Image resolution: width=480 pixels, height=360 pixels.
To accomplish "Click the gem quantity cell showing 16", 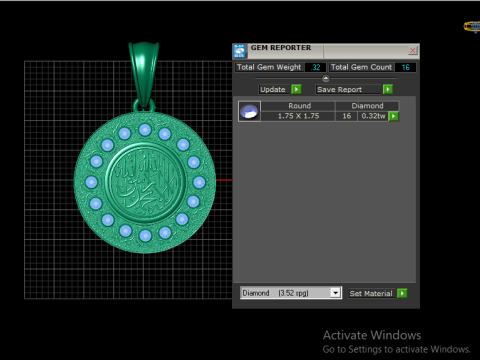I will (x=347, y=116).
